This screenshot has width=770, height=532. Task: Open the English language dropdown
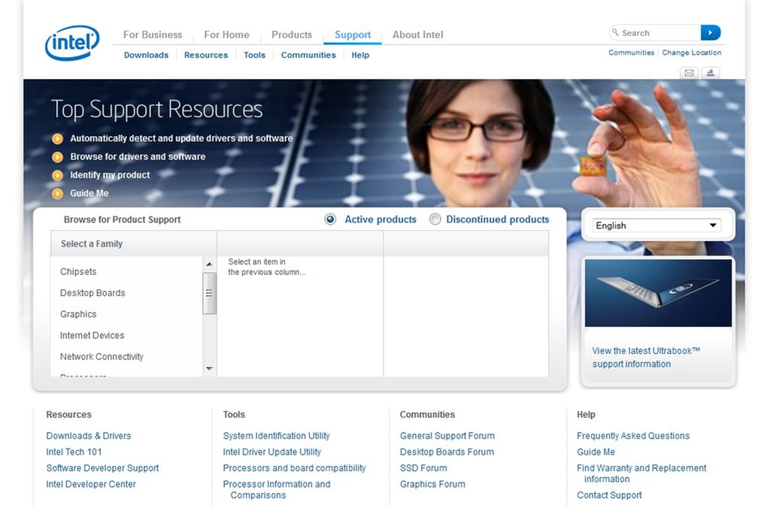pos(657,225)
